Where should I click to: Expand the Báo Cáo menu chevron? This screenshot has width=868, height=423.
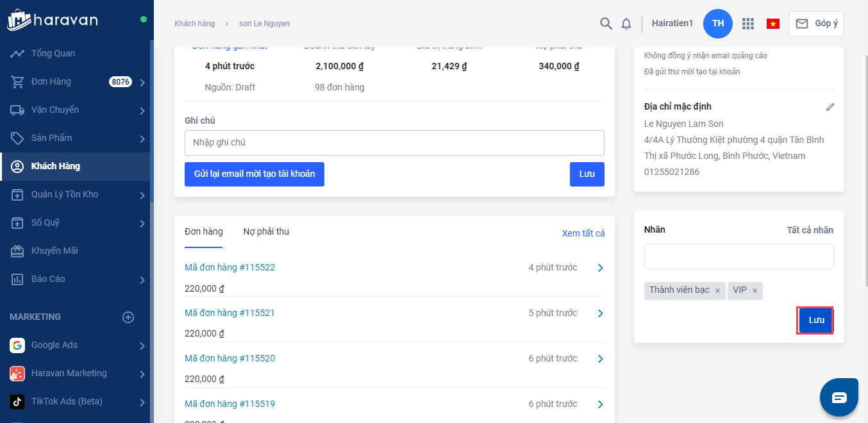[x=142, y=279]
